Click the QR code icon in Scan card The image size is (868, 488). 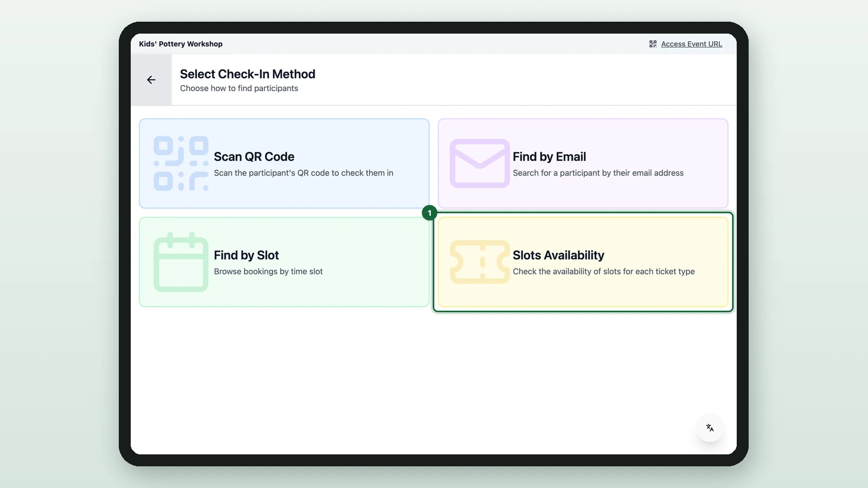(x=181, y=164)
